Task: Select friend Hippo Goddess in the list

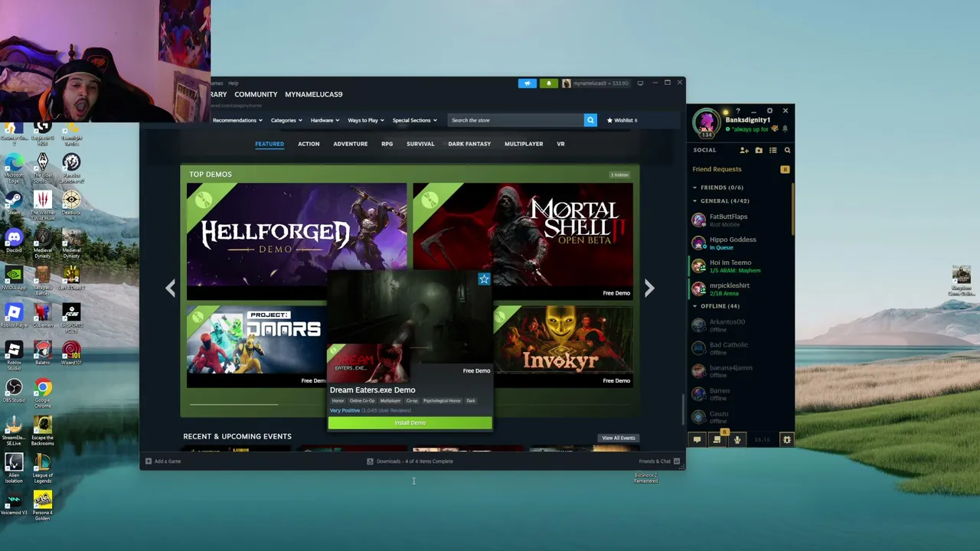Action: click(x=741, y=243)
